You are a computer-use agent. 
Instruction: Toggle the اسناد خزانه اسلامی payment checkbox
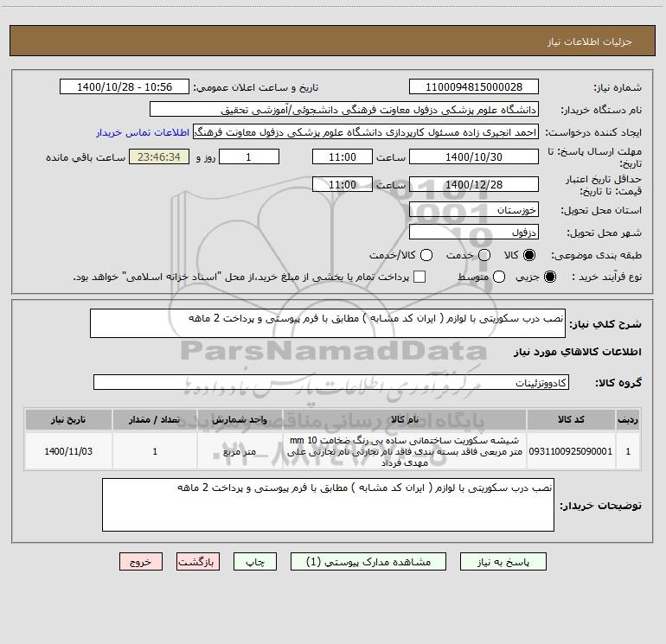coord(419,277)
